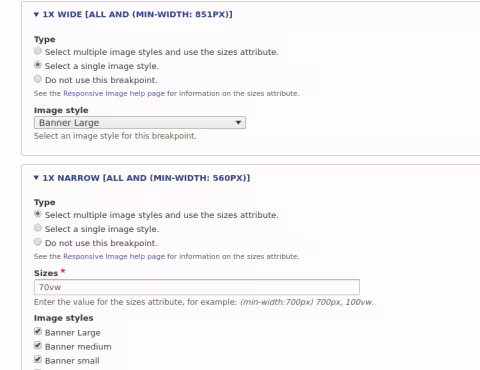Open the Responsive Image help page link in 1X NARROW

(114, 257)
